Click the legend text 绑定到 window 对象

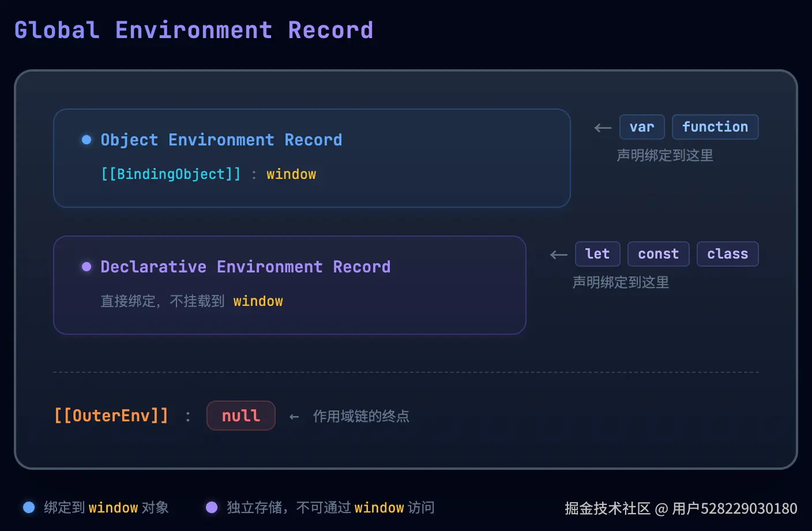click(x=107, y=507)
